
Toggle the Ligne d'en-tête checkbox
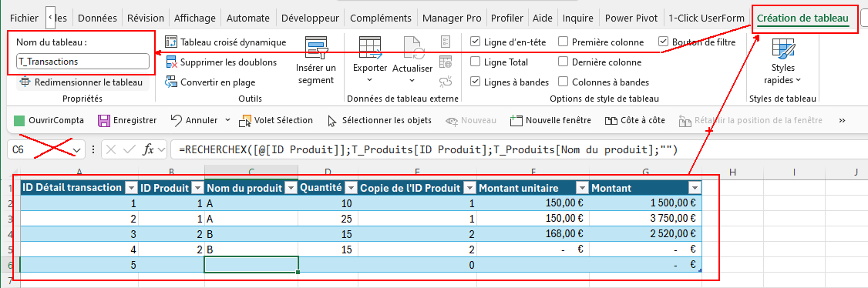coord(475,42)
